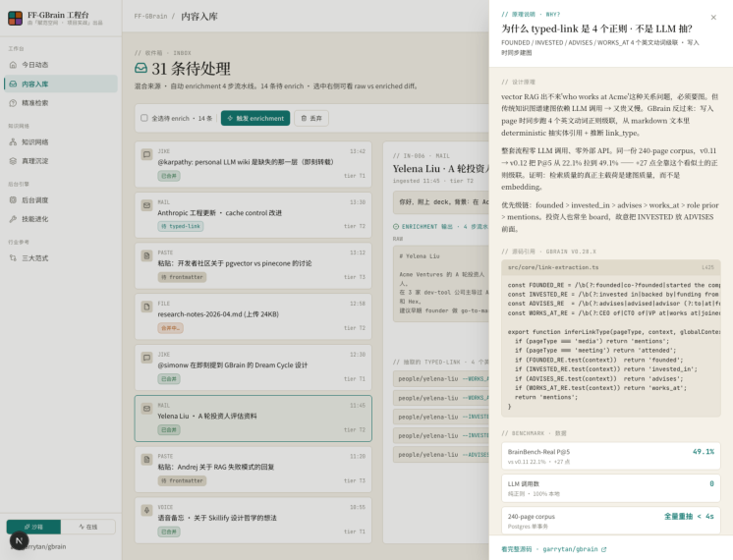733x560 pixels.
Task: Go to 知识网络 sidebar item
Action: coord(61,141)
